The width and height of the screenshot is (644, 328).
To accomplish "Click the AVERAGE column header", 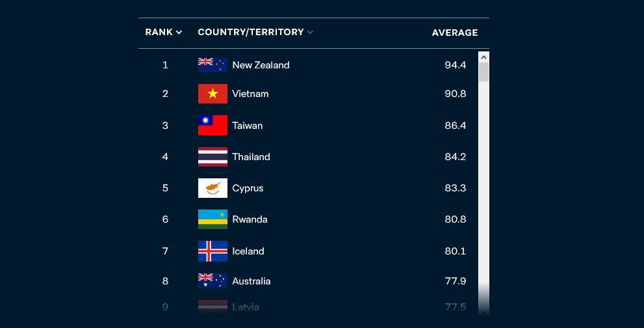I will tap(455, 33).
